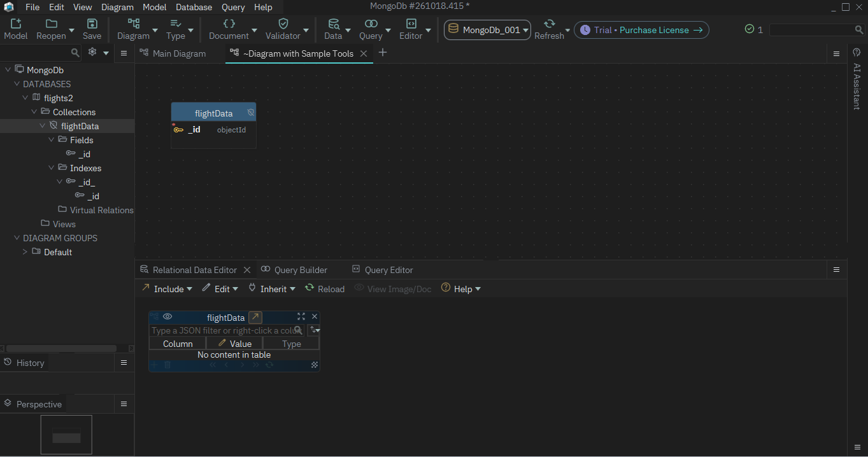Open the sort order dropdown beside JSON filter
Screen dimensions: 868x457
tap(314, 330)
